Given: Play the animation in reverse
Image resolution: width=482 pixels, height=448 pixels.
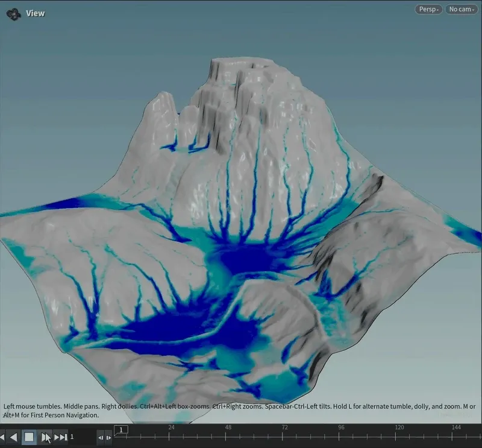Looking at the screenshot, I should [x=13, y=437].
